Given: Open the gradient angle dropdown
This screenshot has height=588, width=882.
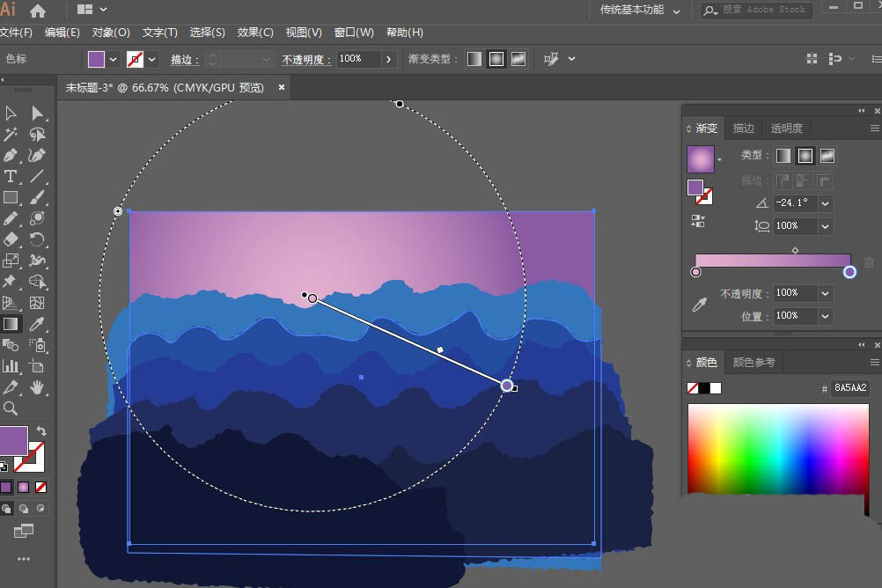Looking at the screenshot, I should 825,203.
